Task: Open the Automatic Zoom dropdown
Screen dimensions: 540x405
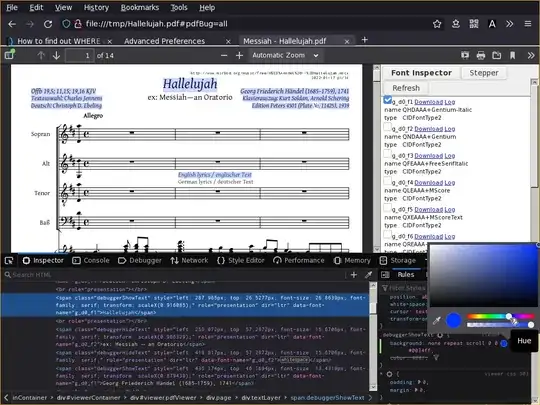Action: coord(285,55)
